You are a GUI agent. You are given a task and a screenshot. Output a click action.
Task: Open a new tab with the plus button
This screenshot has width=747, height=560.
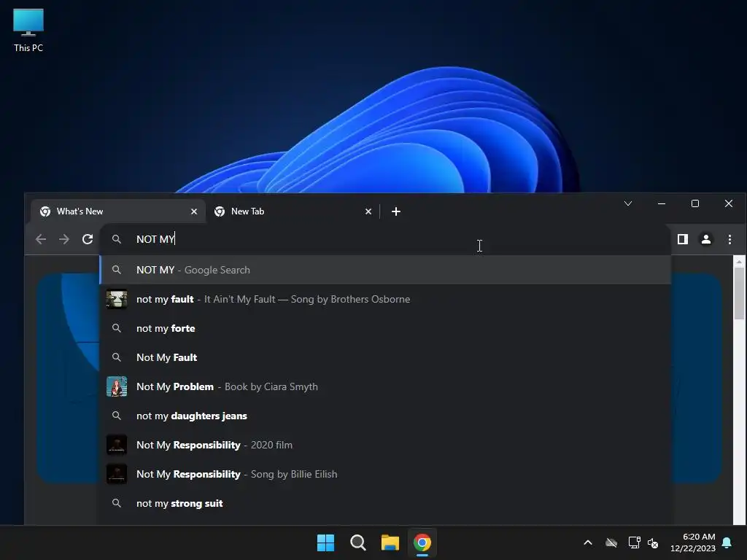[x=396, y=211]
